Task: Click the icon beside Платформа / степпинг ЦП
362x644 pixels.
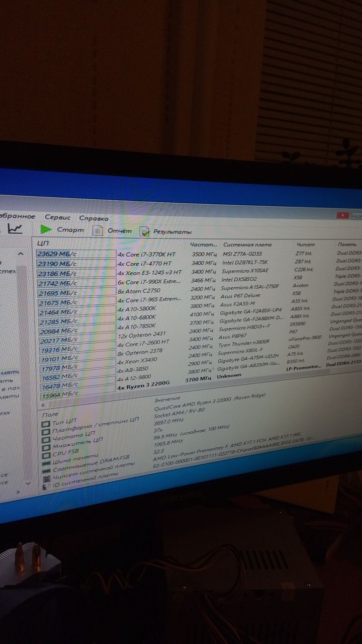Action: pos(45,432)
